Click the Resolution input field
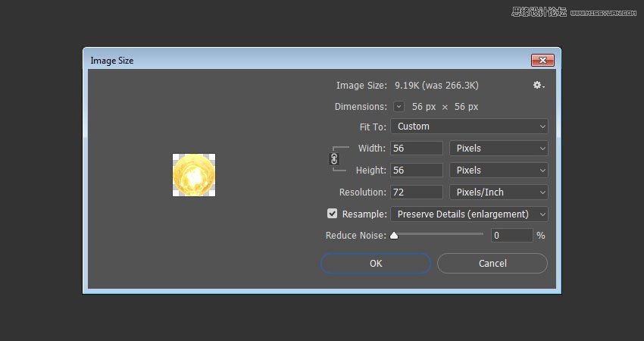 pos(417,192)
